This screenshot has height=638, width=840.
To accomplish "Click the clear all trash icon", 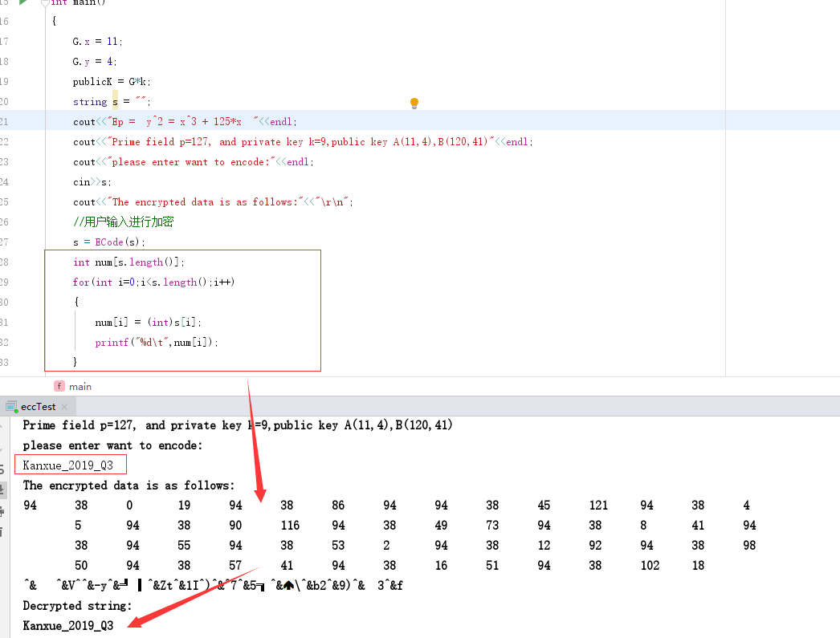I will tap(3, 528).
